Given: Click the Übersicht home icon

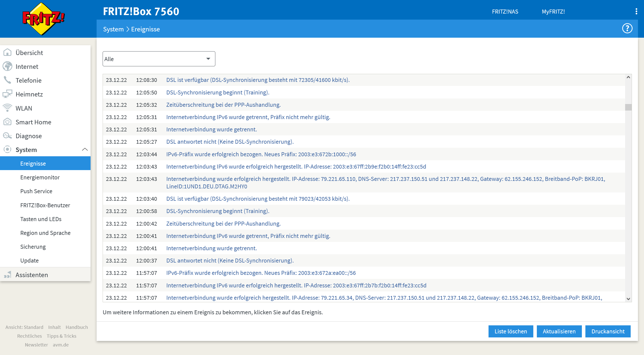Looking at the screenshot, I should pyautogui.click(x=7, y=53).
